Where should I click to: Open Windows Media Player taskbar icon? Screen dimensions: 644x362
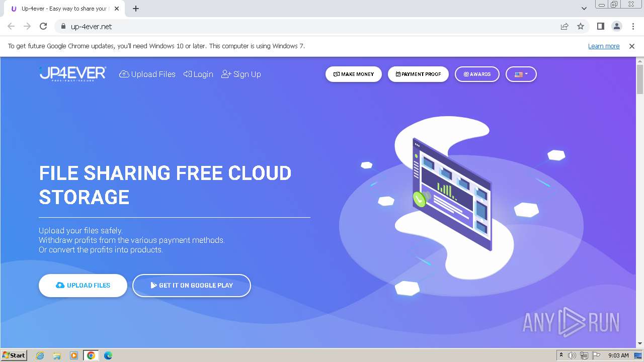coord(74,355)
